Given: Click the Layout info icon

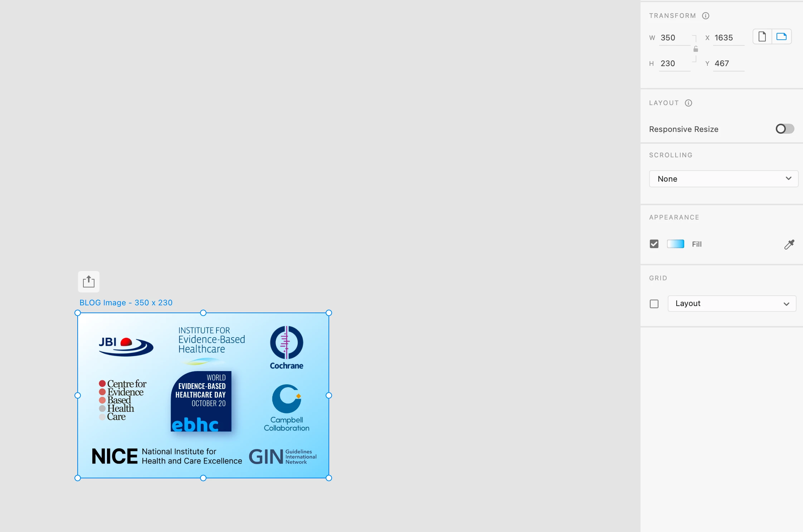Looking at the screenshot, I should [x=688, y=103].
